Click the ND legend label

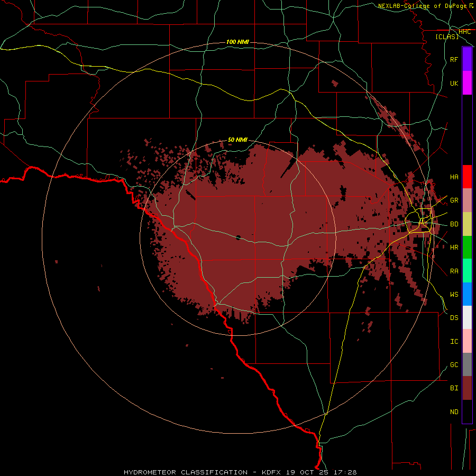click(454, 412)
